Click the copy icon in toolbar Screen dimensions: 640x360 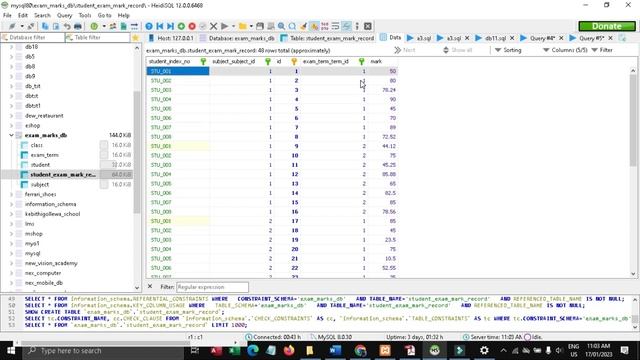click(x=45, y=26)
